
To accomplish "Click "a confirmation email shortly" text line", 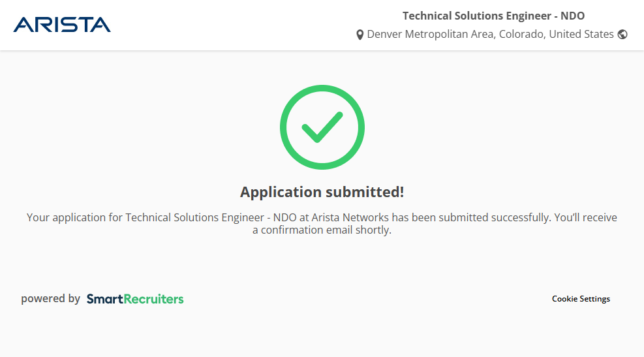I will [322, 230].
